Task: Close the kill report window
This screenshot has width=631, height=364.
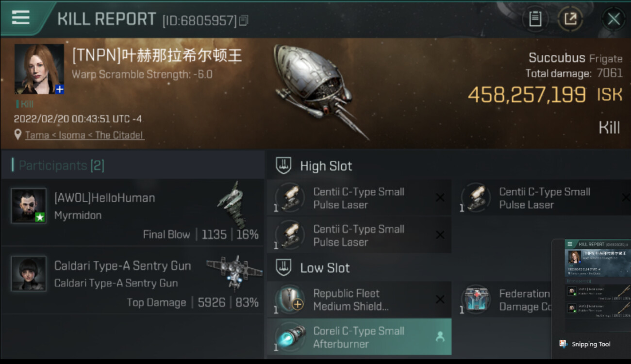Action: 614,19
